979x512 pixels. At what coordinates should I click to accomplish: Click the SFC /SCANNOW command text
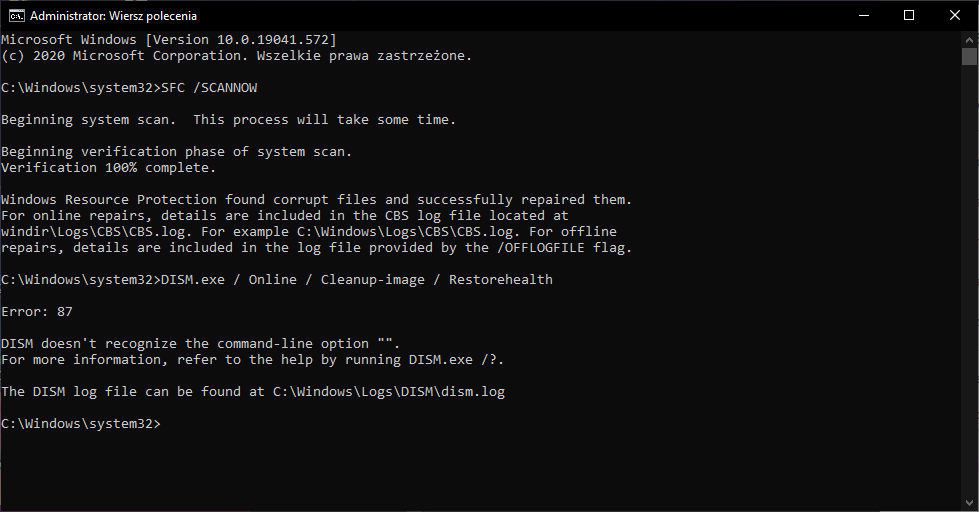pos(209,87)
